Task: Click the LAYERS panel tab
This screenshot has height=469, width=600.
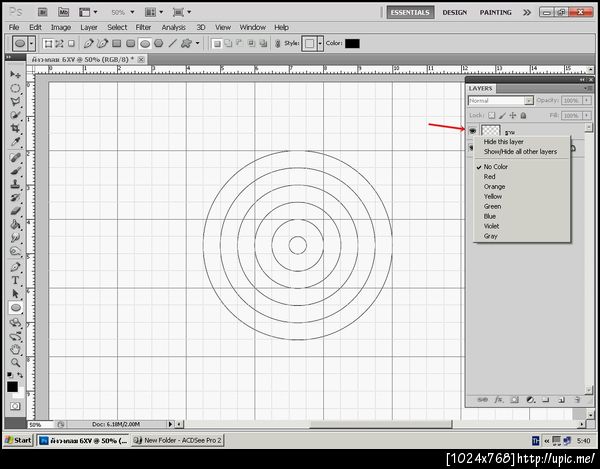Action: point(481,88)
